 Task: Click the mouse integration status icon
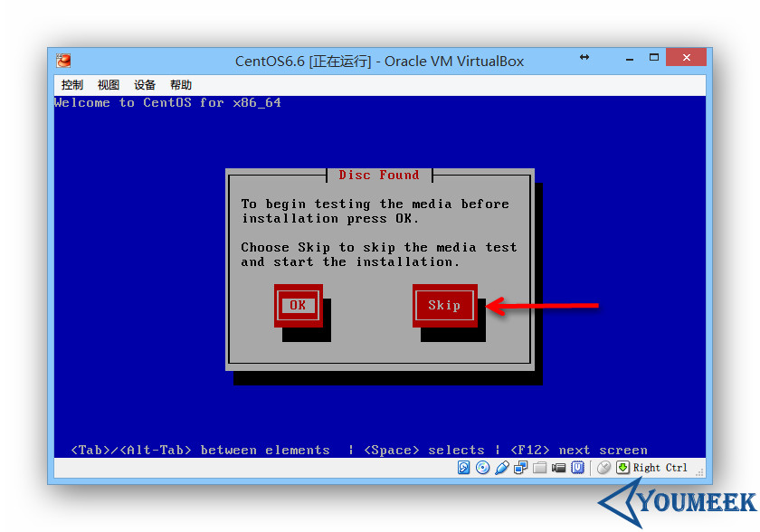[603, 468]
